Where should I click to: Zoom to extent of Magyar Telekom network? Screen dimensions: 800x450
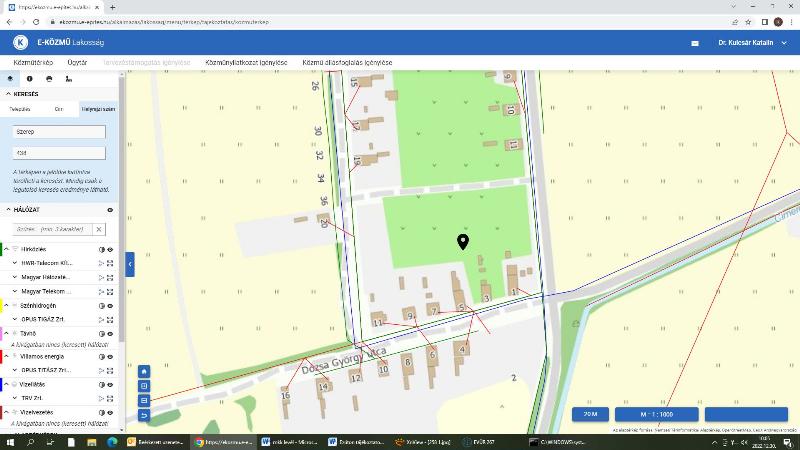(110, 292)
